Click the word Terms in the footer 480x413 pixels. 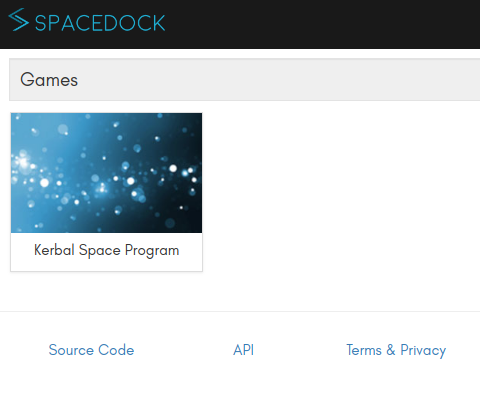click(364, 350)
